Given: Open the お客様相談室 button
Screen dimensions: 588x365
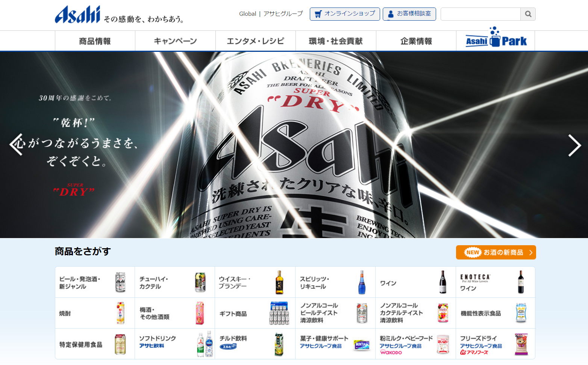Looking at the screenshot, I should coord(409,14).
